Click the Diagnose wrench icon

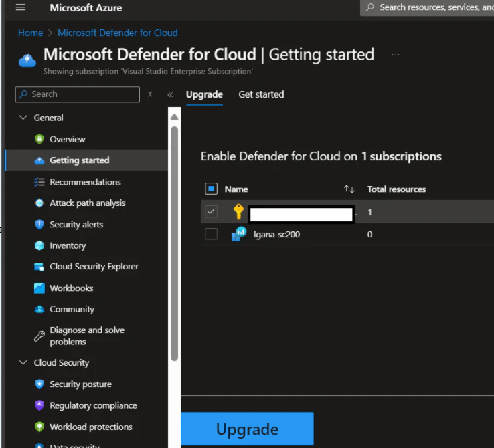pyautogui.click(x=39, y=336)
